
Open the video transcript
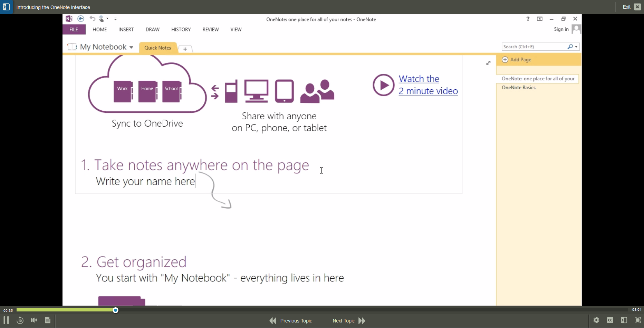point(48,320)
